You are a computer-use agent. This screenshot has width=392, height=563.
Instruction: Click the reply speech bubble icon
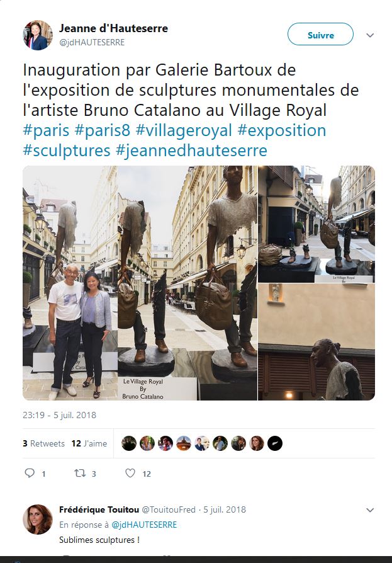[x=30, y=473]
